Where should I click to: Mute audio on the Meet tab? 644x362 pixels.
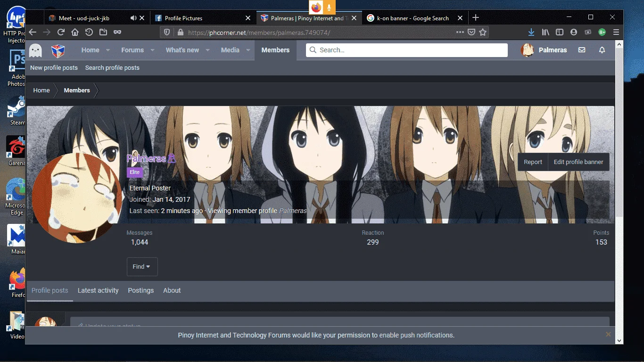tap(133, 18)
